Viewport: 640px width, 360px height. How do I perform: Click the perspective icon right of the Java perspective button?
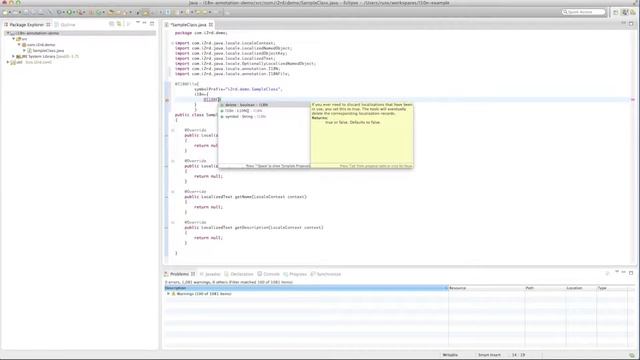coord(633,12)
